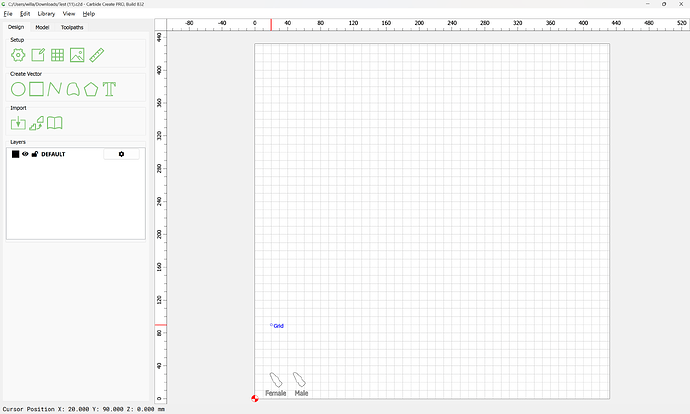Switch to the Toolpaths tab

click(72, 27)
